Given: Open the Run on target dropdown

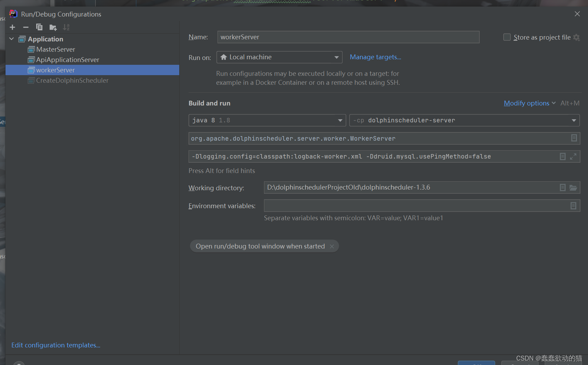Looking at the screenshot, I should pyautogui.click(x=279, y=57).
